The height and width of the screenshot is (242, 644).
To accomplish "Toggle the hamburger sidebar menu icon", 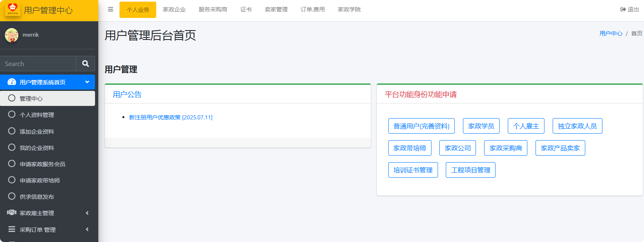I will click(x=111, y=9).
